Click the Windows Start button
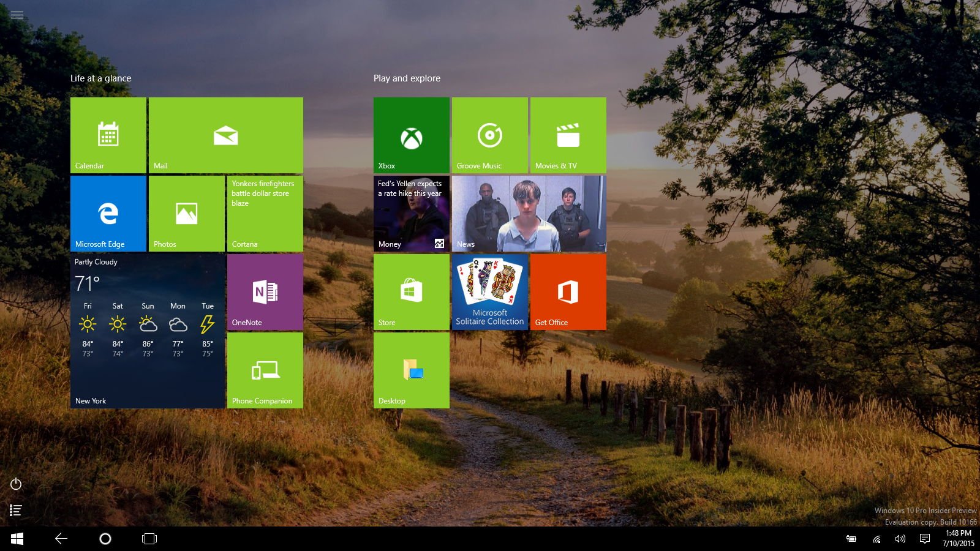 pyautogui.click(x=17, y=539)
